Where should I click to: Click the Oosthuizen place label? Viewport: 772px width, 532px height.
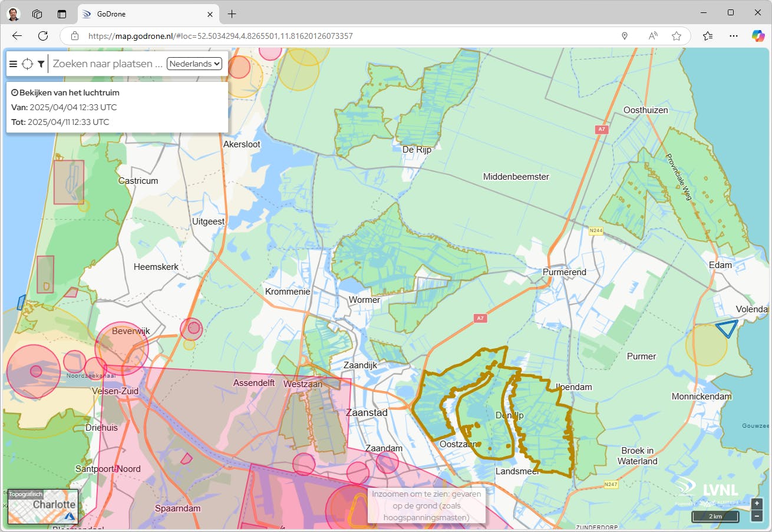646,110
